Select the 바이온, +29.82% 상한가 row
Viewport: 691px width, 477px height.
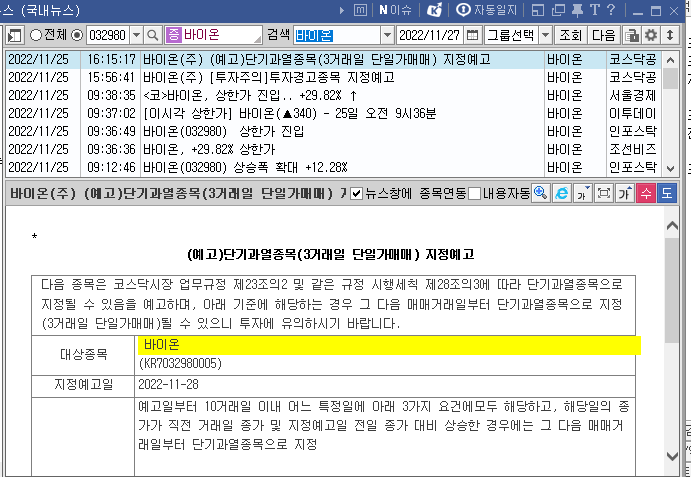(x=333, y=149)
